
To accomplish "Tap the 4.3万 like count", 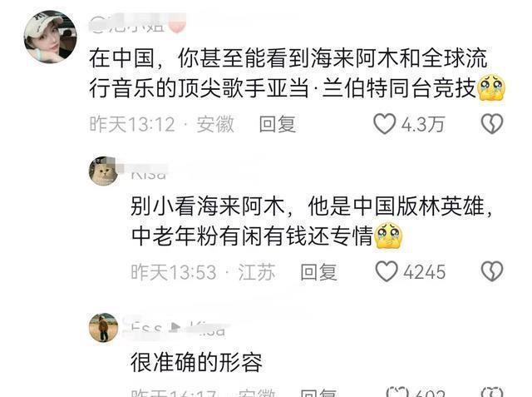I will (x=423, y=124).
